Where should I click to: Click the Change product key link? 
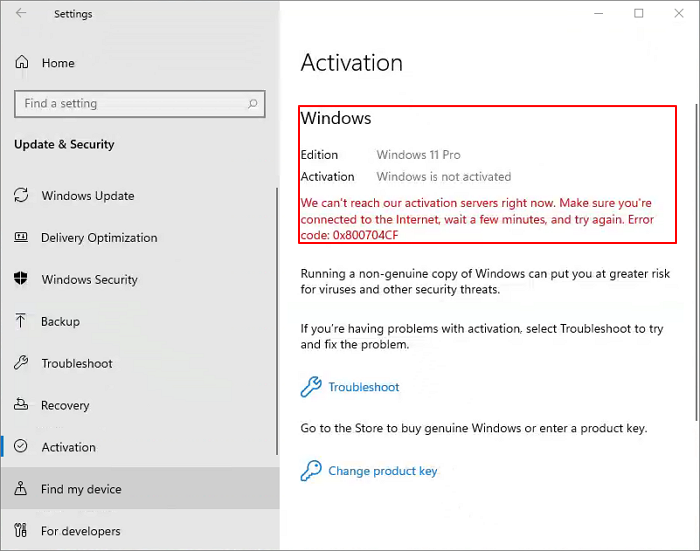pos(382,471)
